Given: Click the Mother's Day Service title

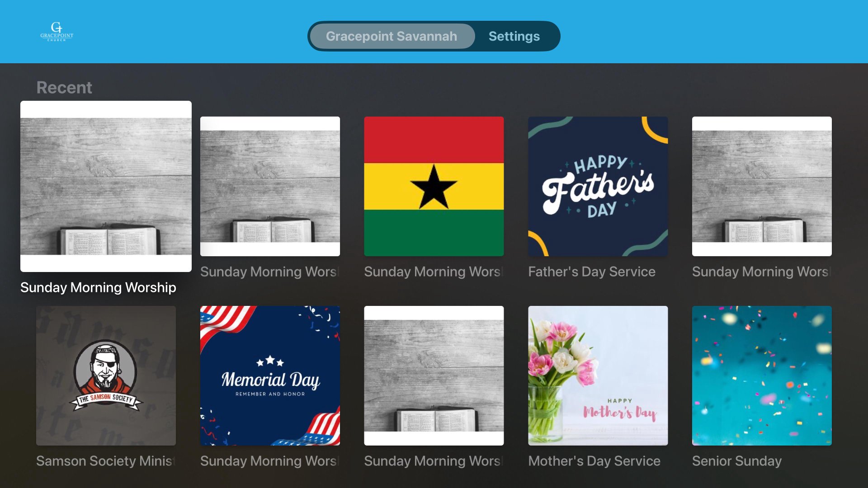Looking at the screenshot, I should tap(594, 461).
